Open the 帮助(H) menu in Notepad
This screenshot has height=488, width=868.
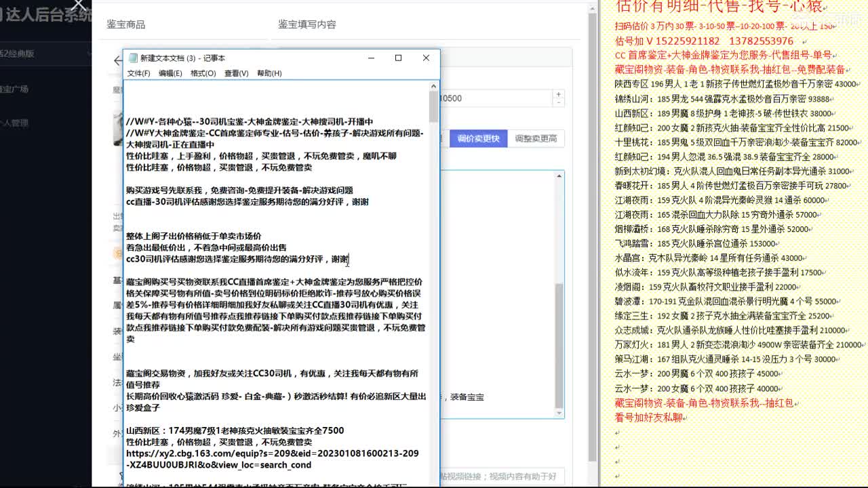point(269,73)
